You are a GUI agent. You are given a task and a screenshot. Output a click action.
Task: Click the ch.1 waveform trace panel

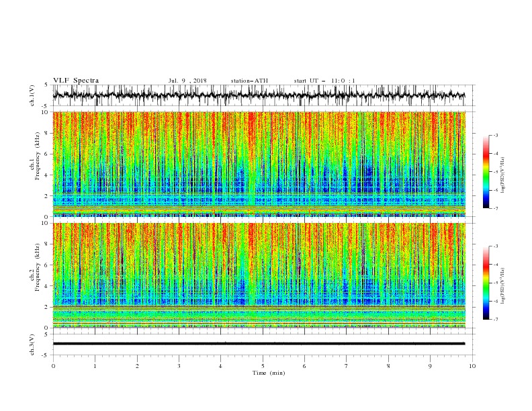264,95
